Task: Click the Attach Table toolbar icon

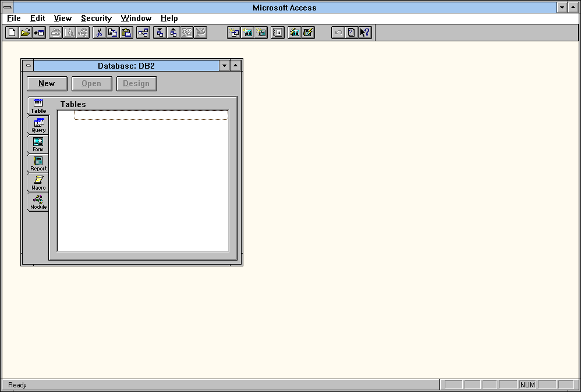Action: 39,33
